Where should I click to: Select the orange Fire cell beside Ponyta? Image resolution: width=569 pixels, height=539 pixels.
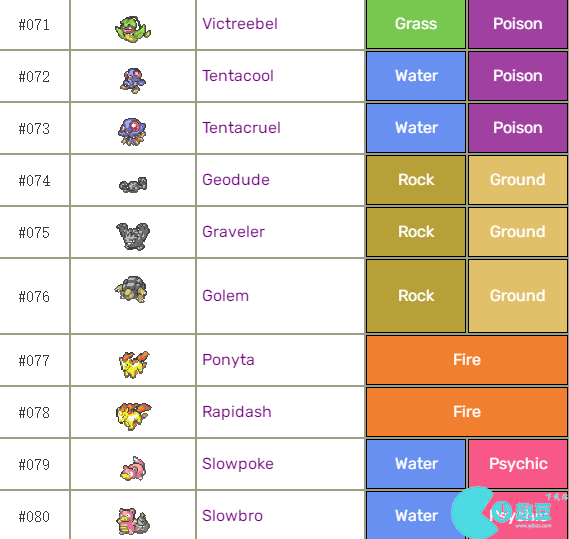coord(467,360)
